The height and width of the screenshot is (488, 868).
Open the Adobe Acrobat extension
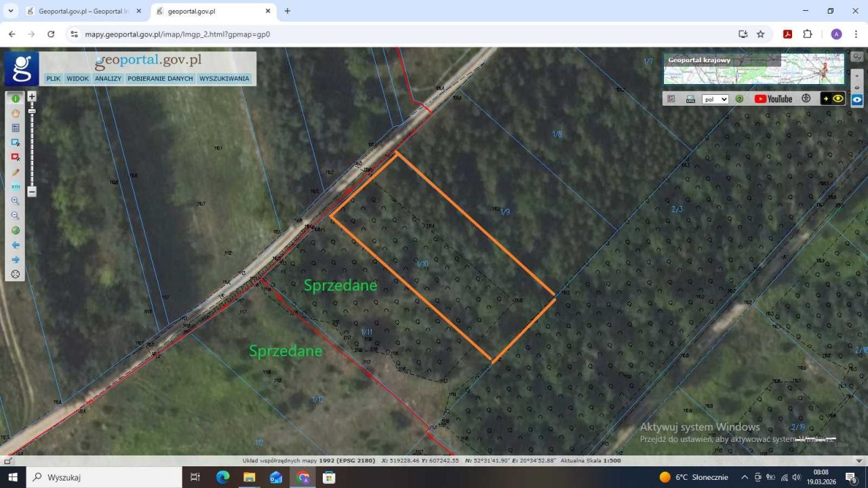click(x=788, y=34)
